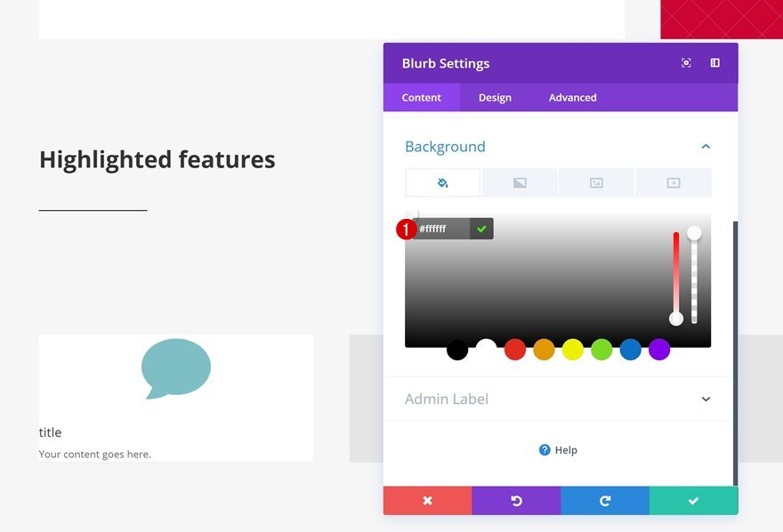Expand the Admin Label section
This screenshot has height=532, width=783.
tap(706, 399)
